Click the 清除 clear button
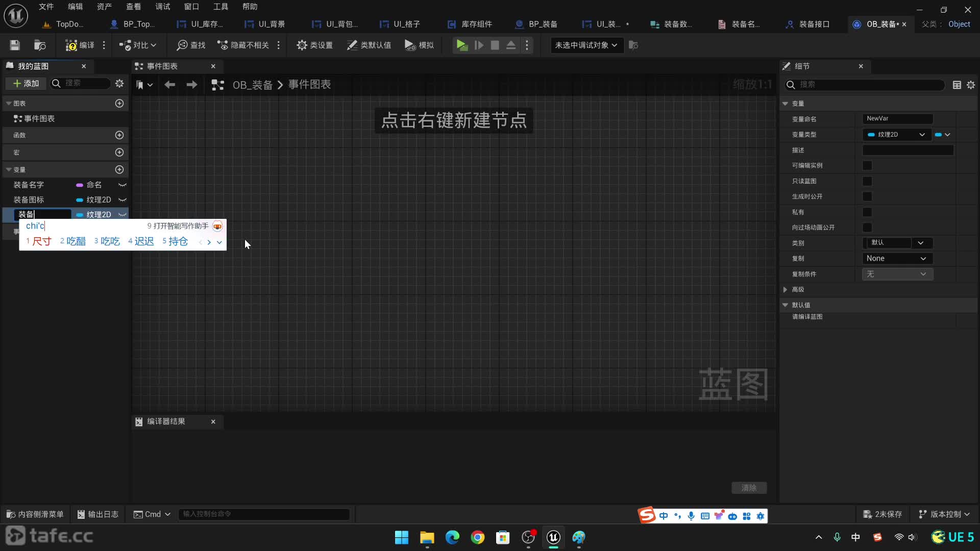The image size is (980, 551). click(x=749, y=488)
